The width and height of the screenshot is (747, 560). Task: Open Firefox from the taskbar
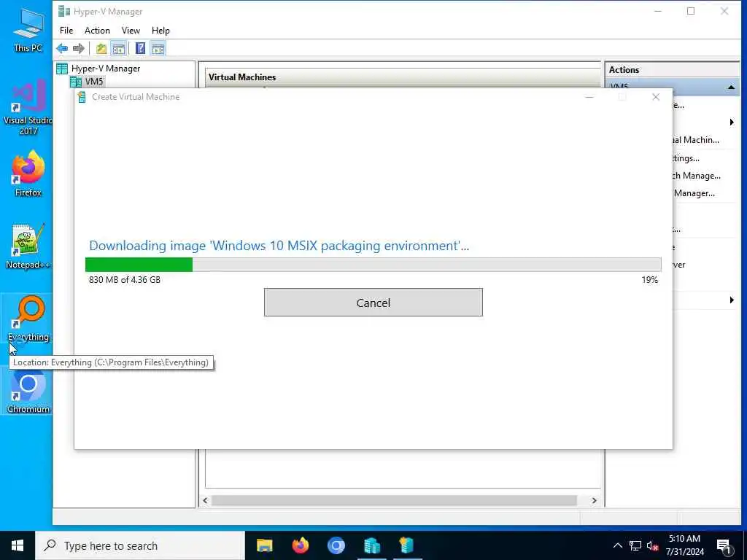point(300,545)
